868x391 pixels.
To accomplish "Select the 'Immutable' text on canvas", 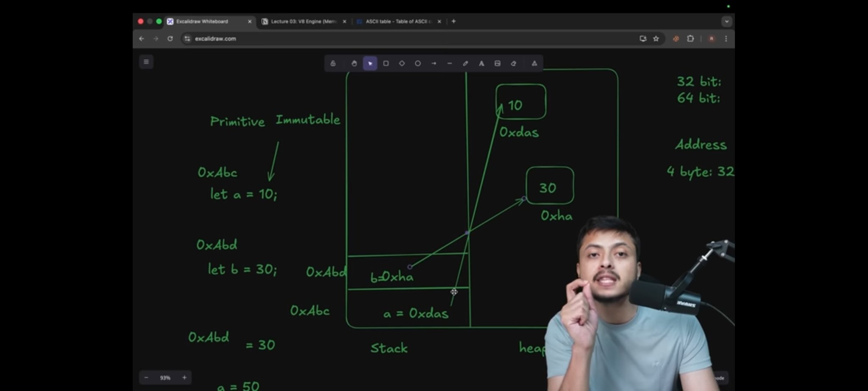I will tap(308, 120).
